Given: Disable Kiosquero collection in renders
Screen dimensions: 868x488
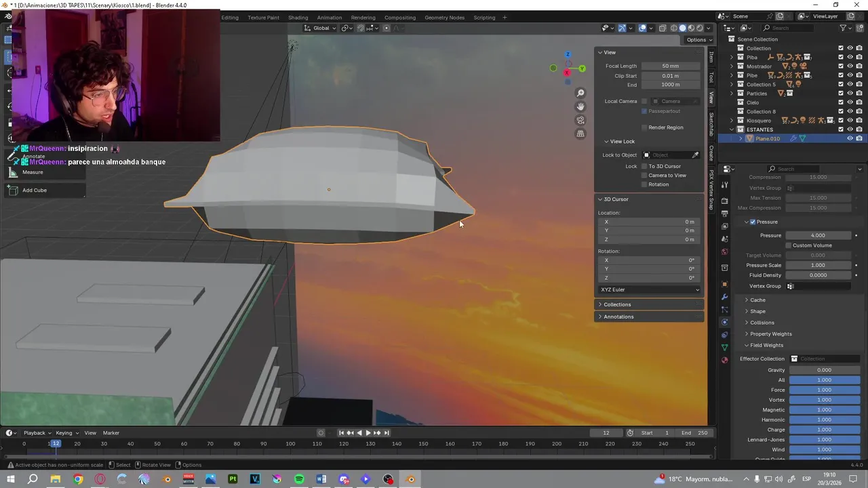Looking at the screenshot, I should click(x=859, y=121).
